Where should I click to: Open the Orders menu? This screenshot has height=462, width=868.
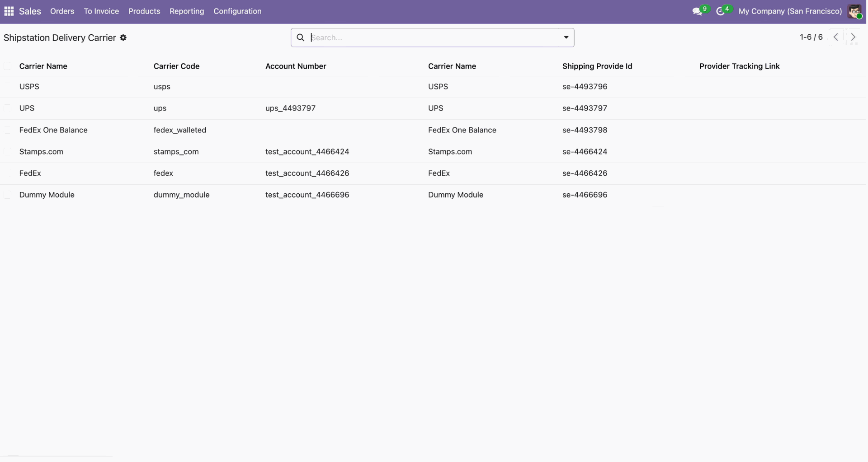(x=62, y=11)
